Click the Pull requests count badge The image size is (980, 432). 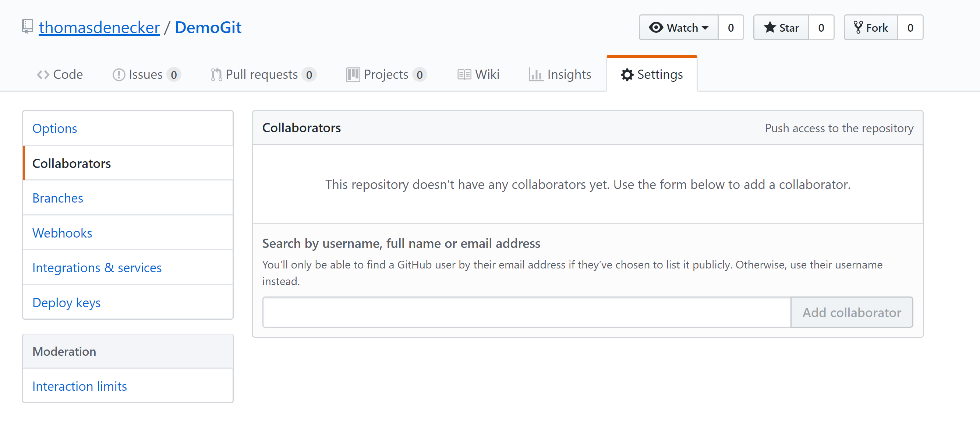click(309, 75)
